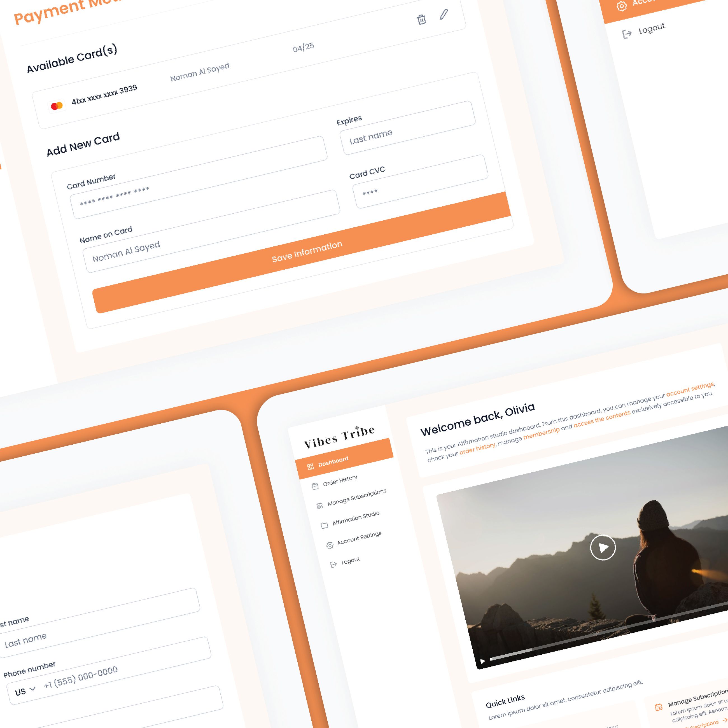The image size is (728, 728).
Task: Click the '04/25' expiry date on the saved card
Action: pyautogui.click(x=303, y=48)
